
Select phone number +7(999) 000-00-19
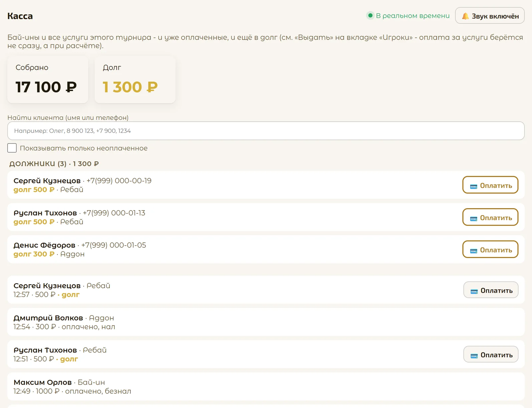119,181
